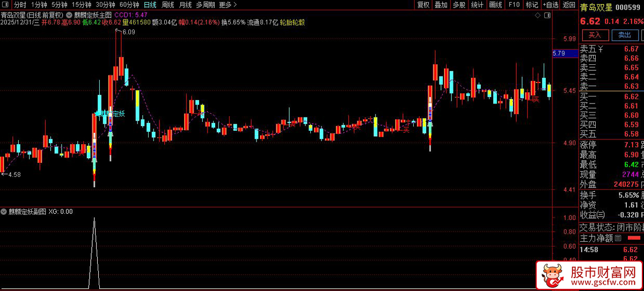Switch to 15分钟 period
The image size is (644, 291).
pyautogui.click(x=82, y=5)
